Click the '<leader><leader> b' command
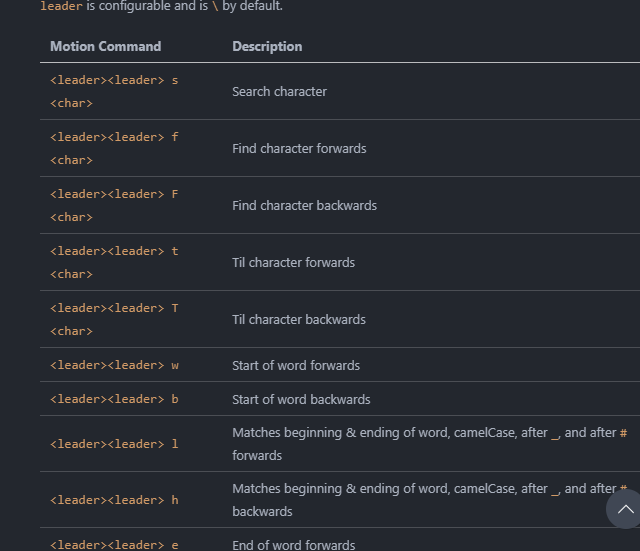This screenshot has height=551, width=640. [x=114, y=399]
